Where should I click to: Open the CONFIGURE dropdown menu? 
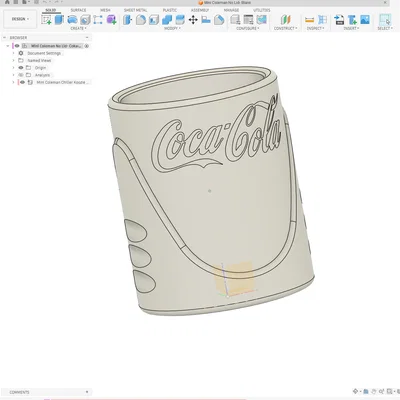click(248, 29)
